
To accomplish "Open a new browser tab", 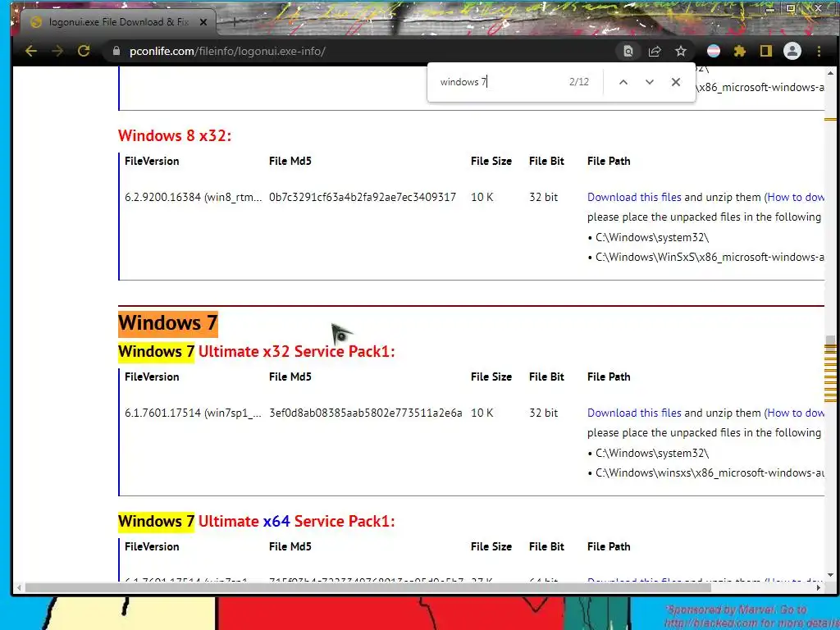I will 234,22.
